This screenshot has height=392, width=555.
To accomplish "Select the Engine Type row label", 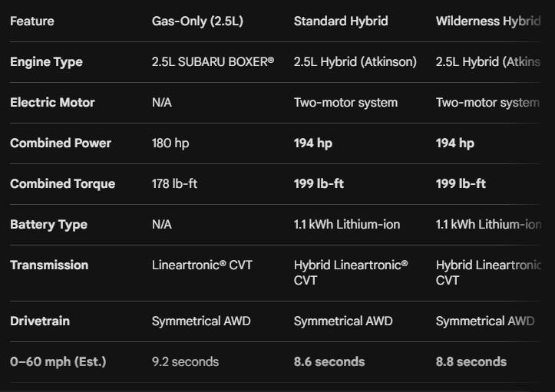I will click(46, 62).
